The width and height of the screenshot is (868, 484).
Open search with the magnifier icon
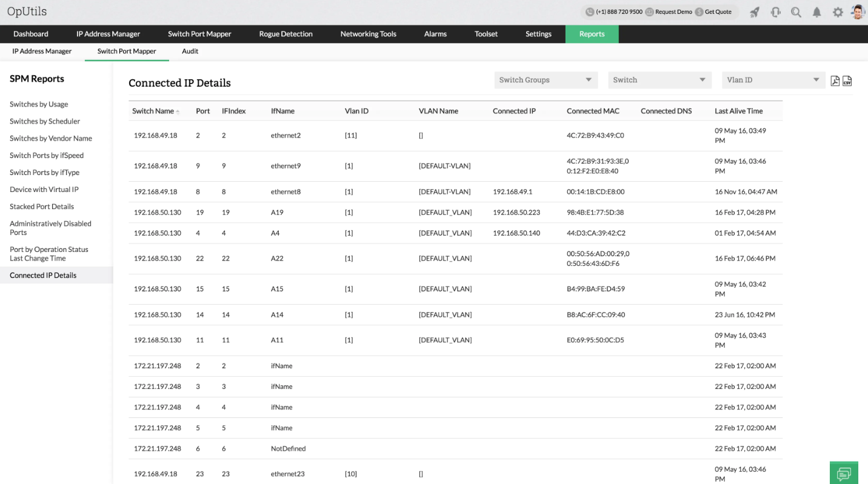(796, 12)
